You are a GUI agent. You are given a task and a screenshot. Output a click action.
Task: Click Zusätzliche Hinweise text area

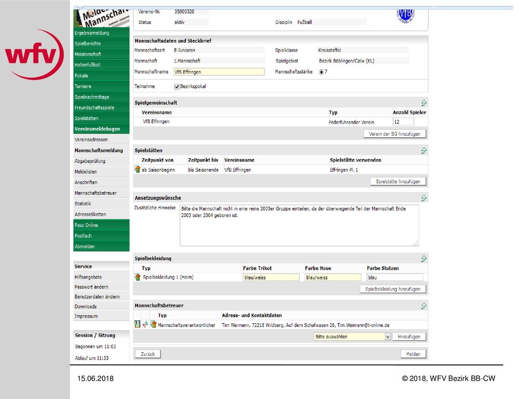click(x=299, y=225)
